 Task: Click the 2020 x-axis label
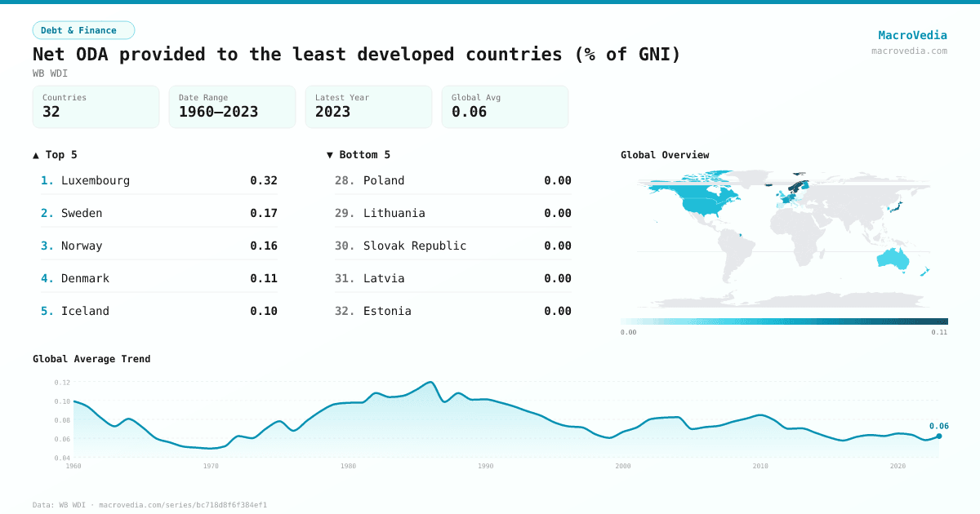(x=898, y=466)
